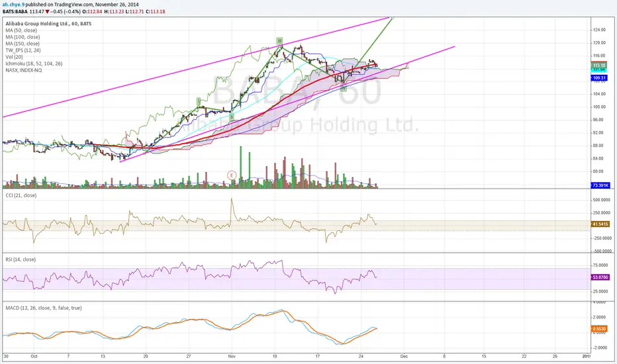Click the 96.00 price axis label
Viewport: 617px width, 364px height.
(598, 120)
